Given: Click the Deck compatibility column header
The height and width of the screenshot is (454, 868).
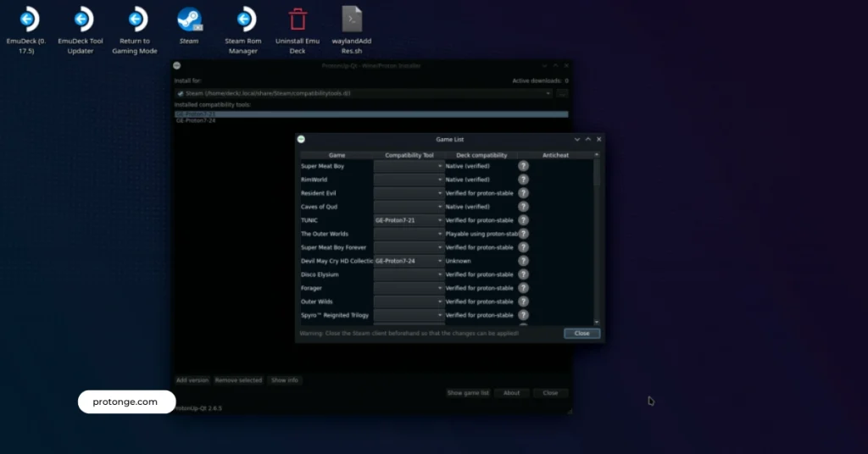Looking at the screenshot, I should point(481,155).
